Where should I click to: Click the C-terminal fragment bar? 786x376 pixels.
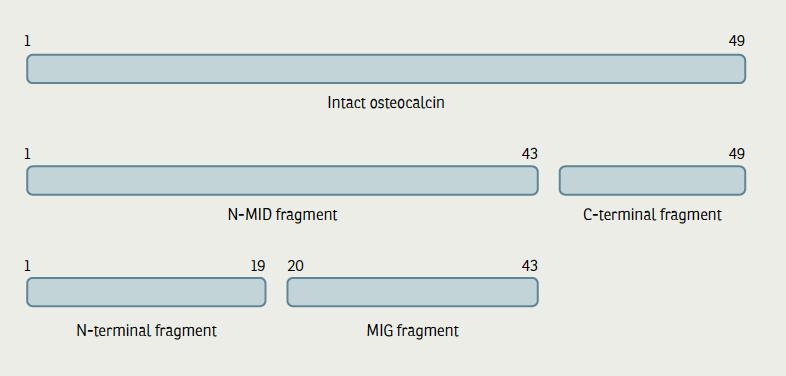click(652, 180)
